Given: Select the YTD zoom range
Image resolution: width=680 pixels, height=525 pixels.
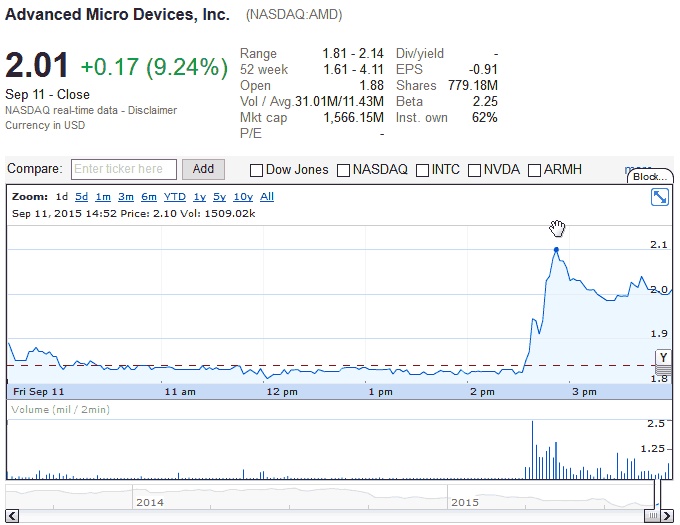Looking at the screenshot, I should coord(175,197).
